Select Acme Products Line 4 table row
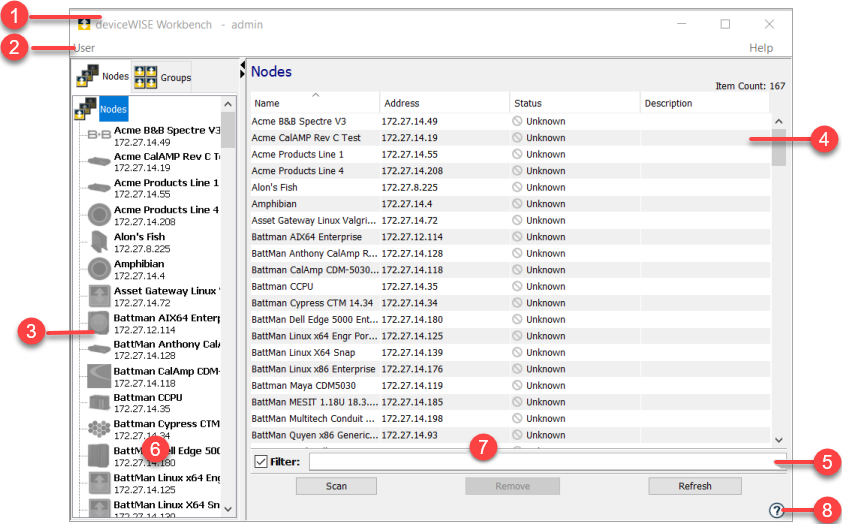842x524 pixels. 510,171
